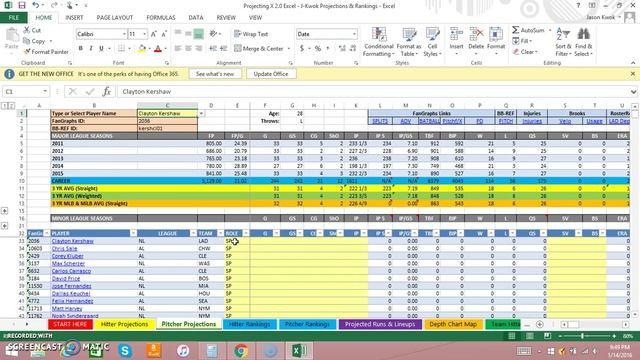Open the Pitcher Rankings sheet tab

pyautogui.click(x=307, y=324)
